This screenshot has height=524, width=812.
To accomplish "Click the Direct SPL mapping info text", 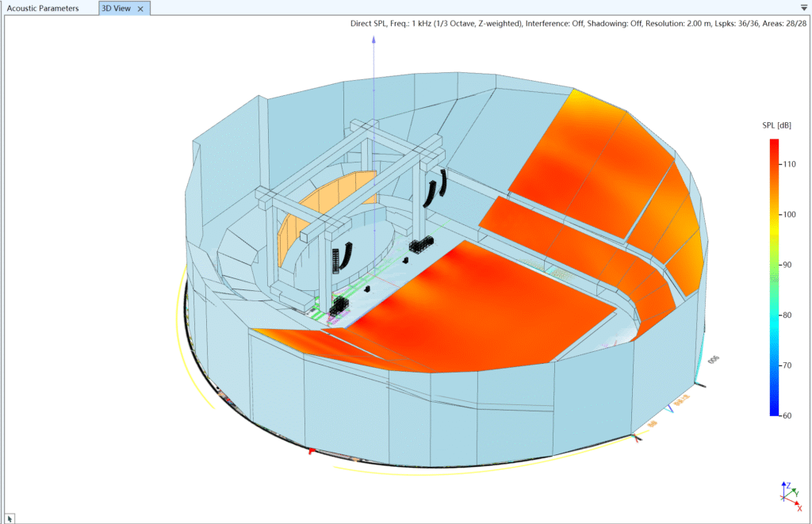I will pos(578,24).
